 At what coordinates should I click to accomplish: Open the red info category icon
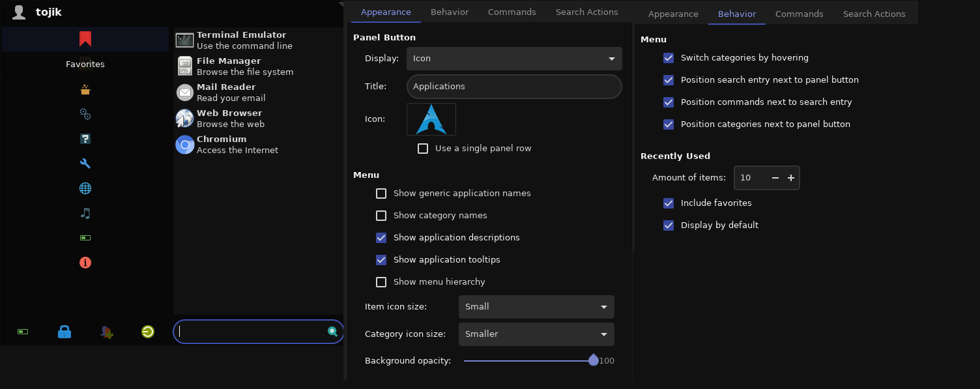pyautogui.click(x=85, y=263)
